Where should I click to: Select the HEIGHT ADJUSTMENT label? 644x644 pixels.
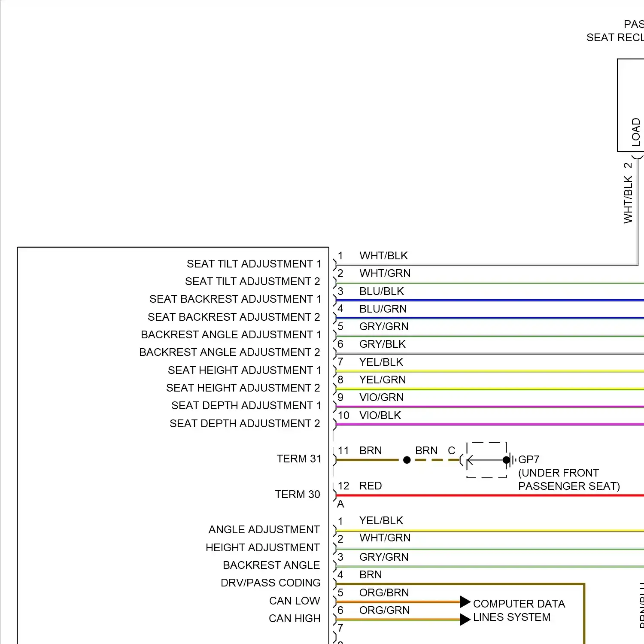point(263,547)
